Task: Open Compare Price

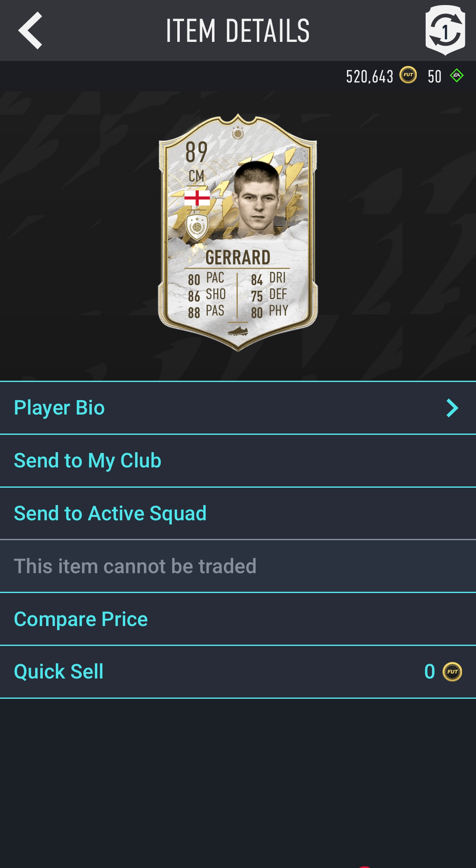Action: click(238, 619)
